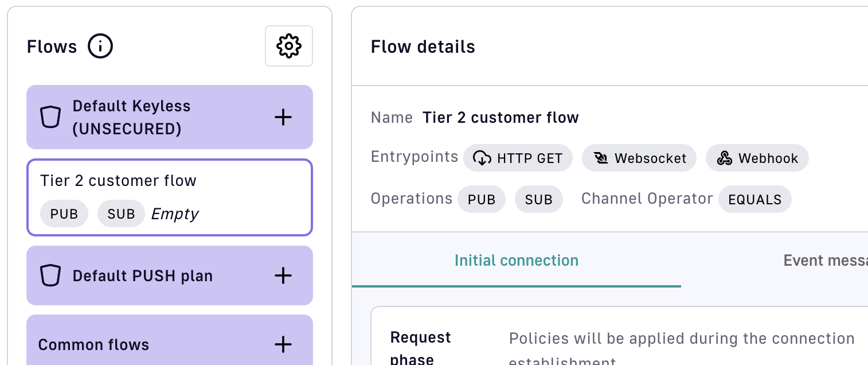Click the Default PUSH plan header
The width and height of the screenshot is (868, 365).
pos(143,276)
